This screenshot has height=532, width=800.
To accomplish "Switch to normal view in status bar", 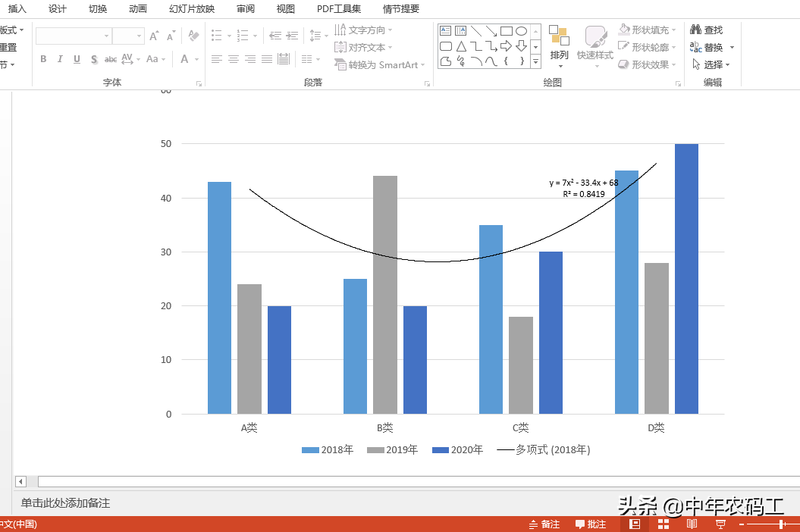I will (635, 524).
